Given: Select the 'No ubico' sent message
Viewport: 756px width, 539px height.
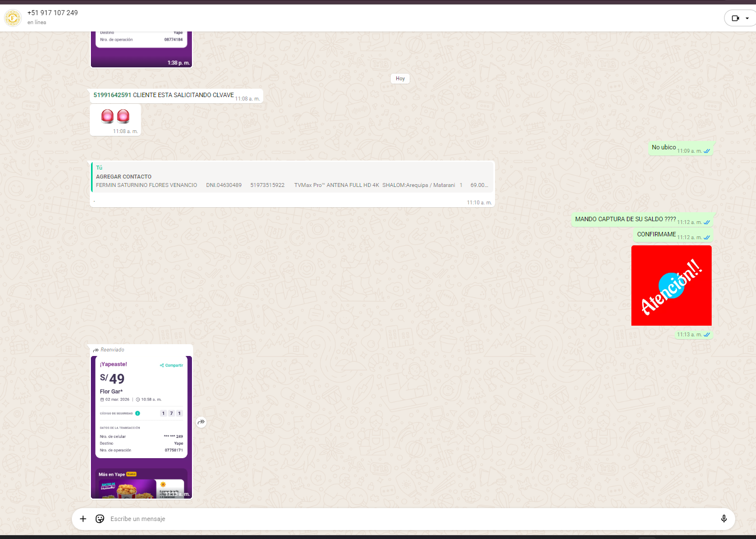Looking at the screenshot, I should (x=664, y=148).
